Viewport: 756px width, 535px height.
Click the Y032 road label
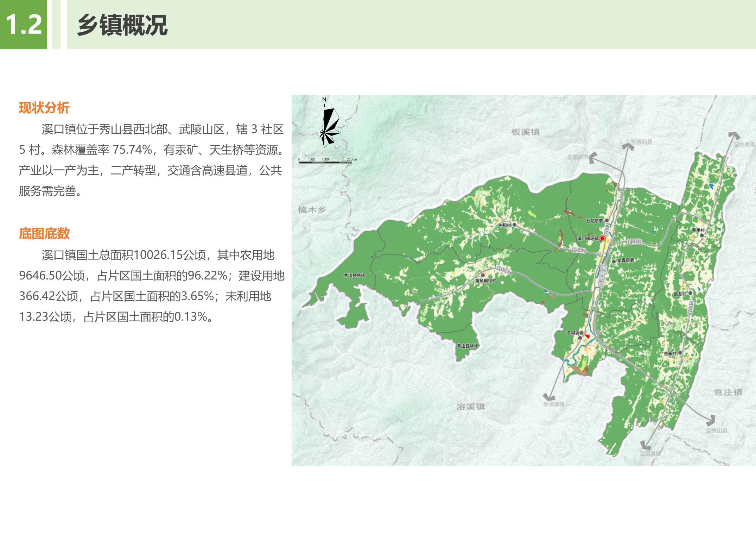click(x=578, y=250)
